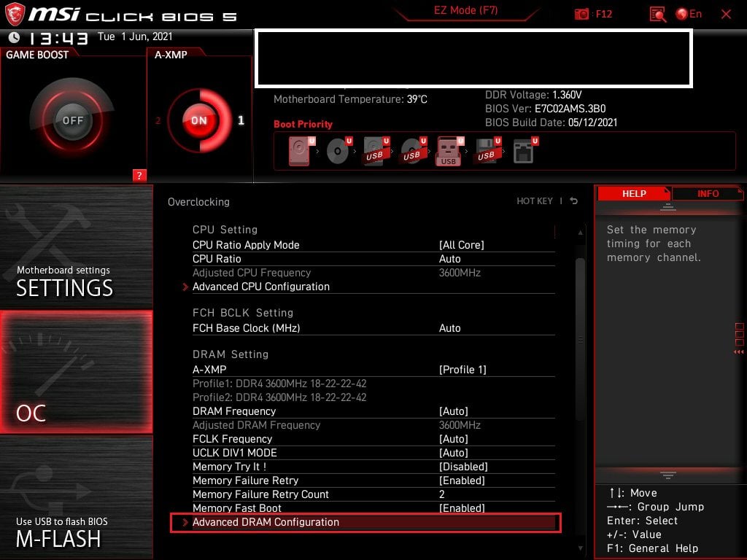Select the optical disc boot priority device
747x560 pixels.
click(x=339, y=151)
